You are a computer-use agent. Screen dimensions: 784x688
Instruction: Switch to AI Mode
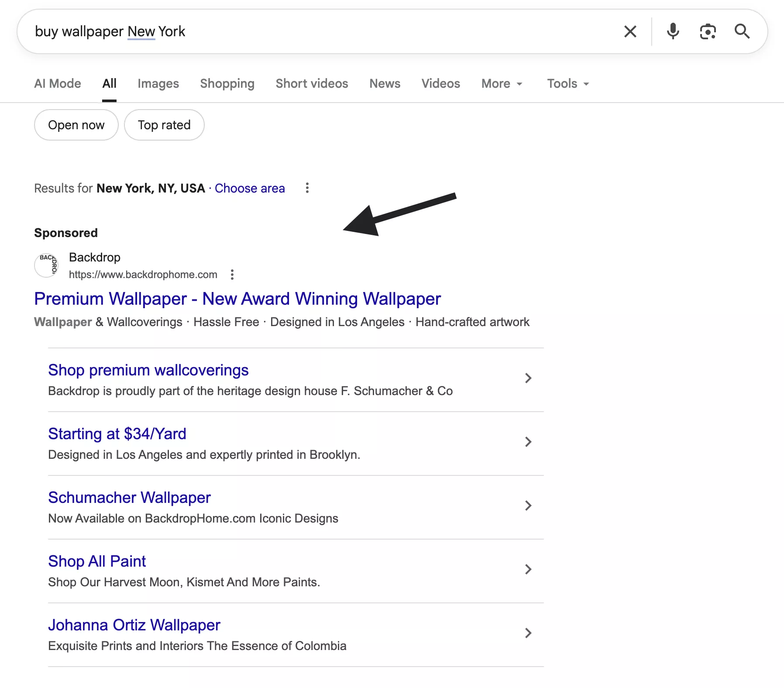coord(57,83)
